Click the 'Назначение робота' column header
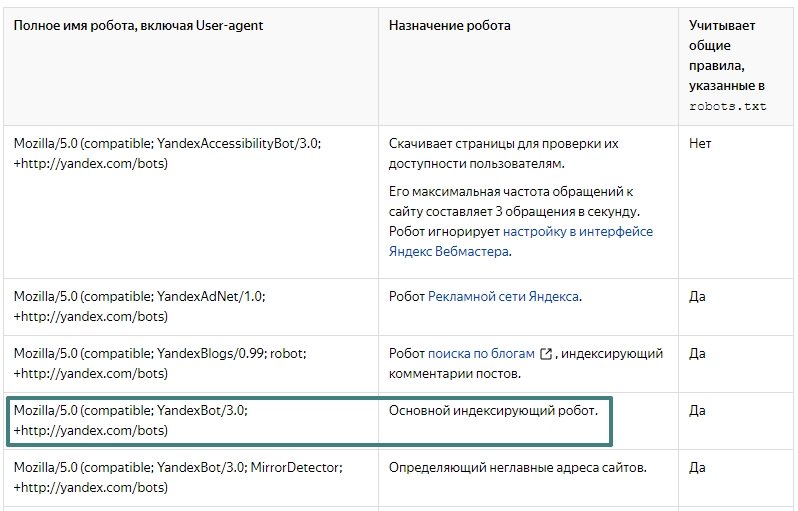 point(449,26)
